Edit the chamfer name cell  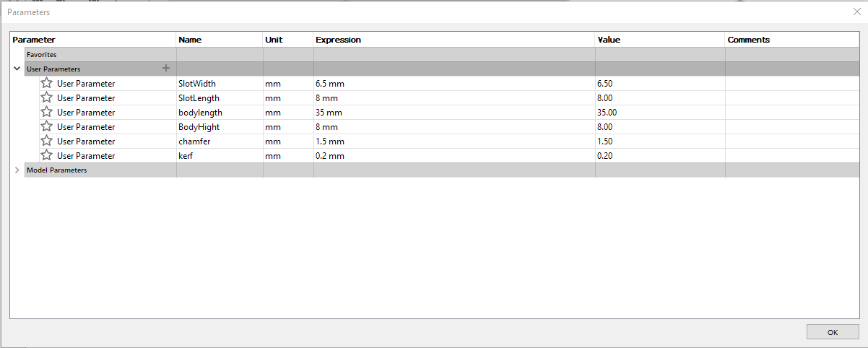pos(220,141)
